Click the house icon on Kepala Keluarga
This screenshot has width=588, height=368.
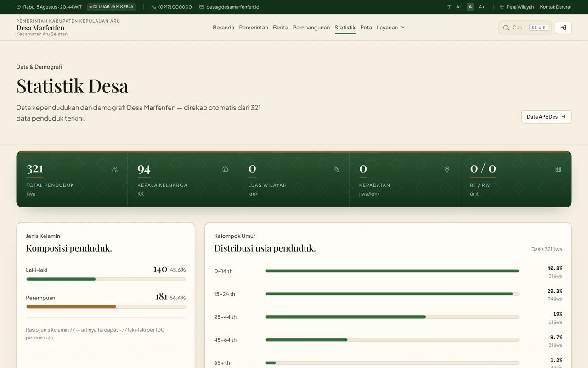[x=225, y=169]
